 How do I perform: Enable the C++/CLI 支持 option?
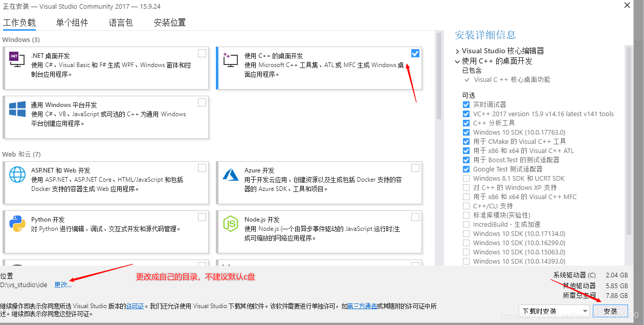point(466,206)
